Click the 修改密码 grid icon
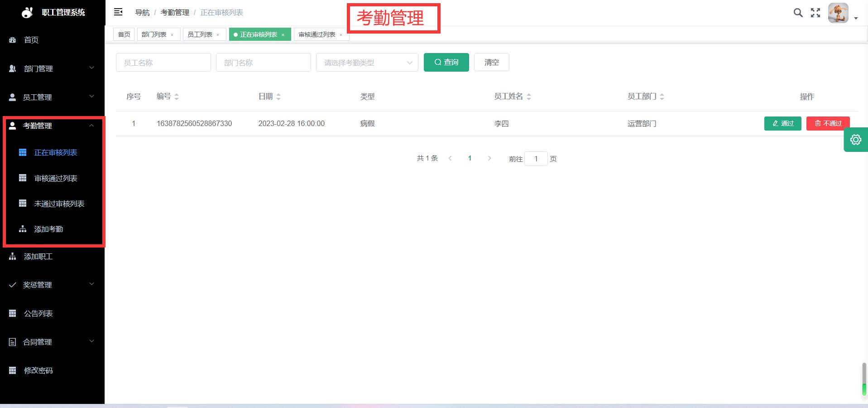868x408 pixels. 13,370
